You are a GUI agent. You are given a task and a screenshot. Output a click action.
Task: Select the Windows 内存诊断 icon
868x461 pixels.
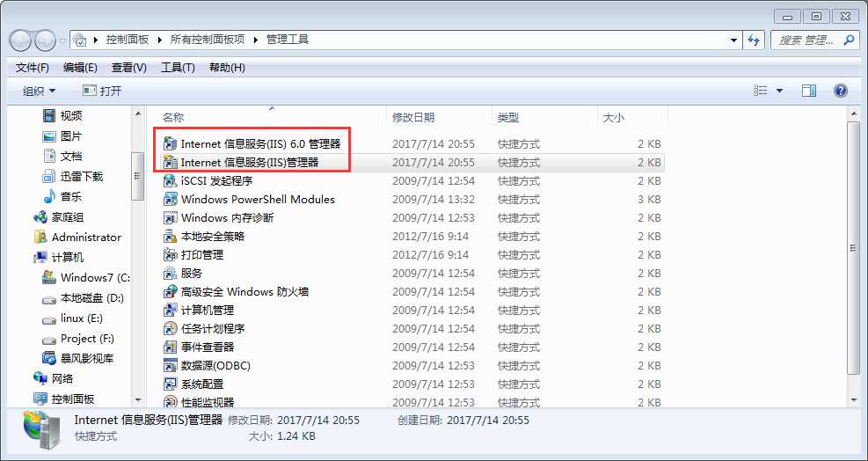click(x=170, y=218)
